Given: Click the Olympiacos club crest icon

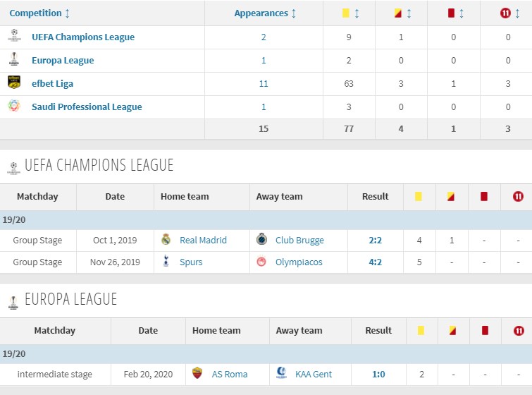Looking at the screenshot, I should tap(261, 262).
